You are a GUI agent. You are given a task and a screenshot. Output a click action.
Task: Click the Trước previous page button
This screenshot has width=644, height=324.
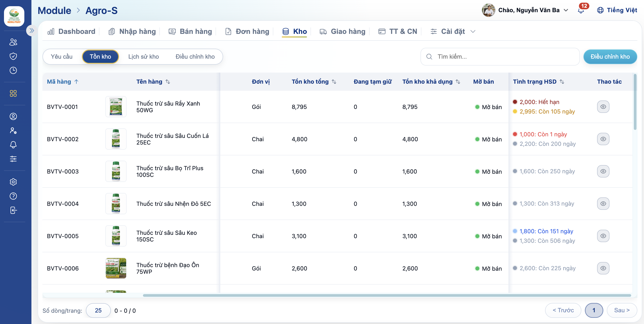[563, 310]
